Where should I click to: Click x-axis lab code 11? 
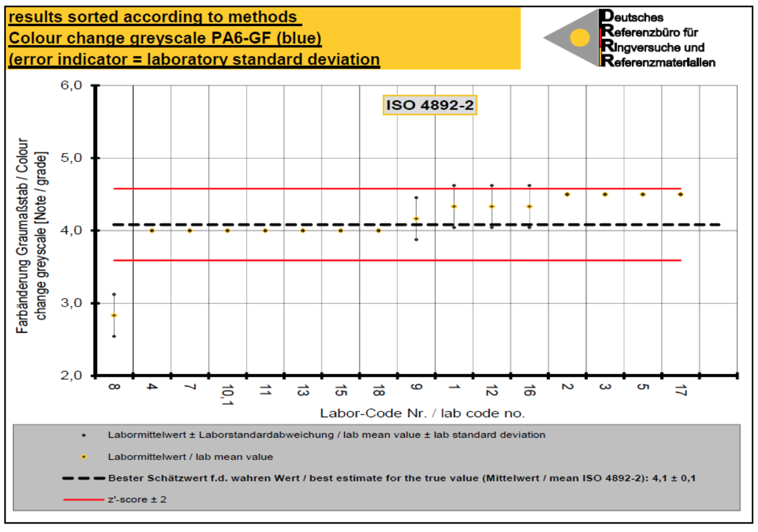point(265,390)
